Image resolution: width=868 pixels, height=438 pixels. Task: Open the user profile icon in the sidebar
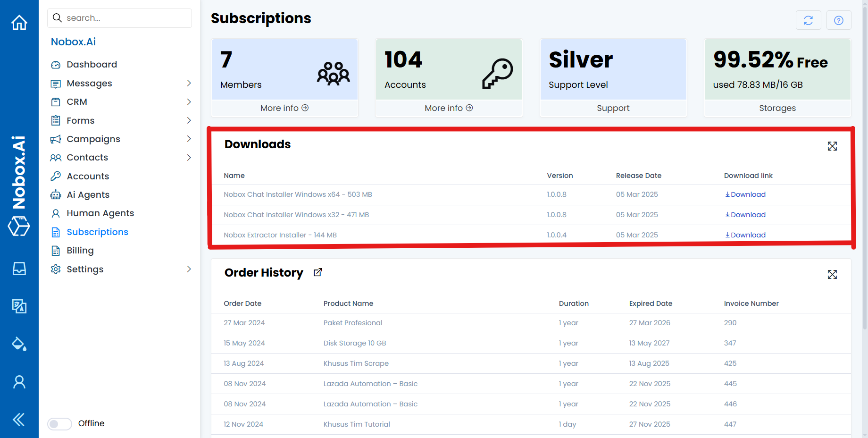tap(19, 382)
